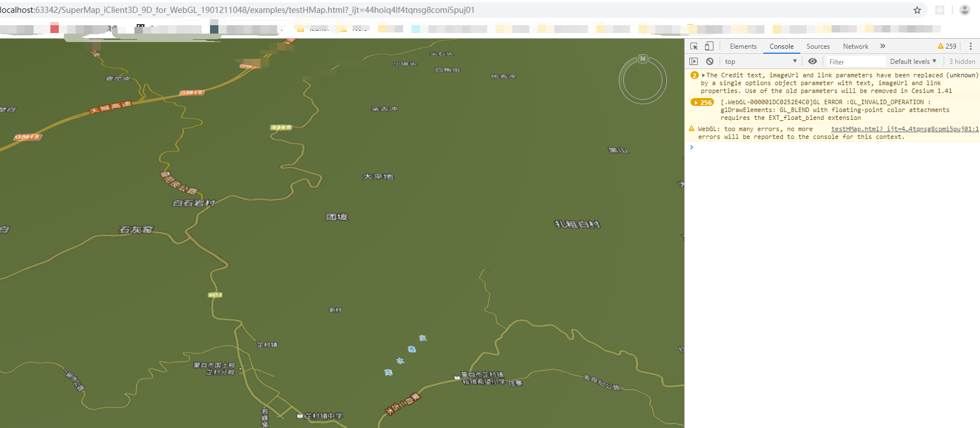
Task: Show the console sidebar
Action: point(694,62)
